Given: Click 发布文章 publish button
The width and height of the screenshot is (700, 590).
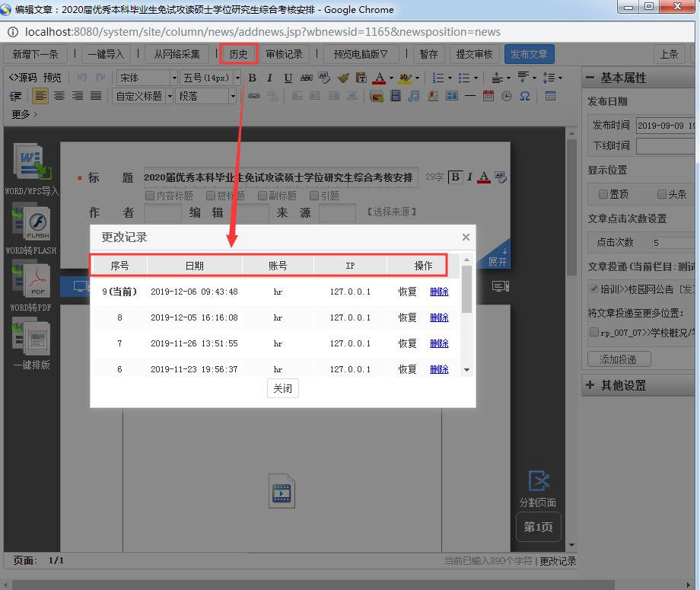Looking at the screenshot, I should point(529,54).
